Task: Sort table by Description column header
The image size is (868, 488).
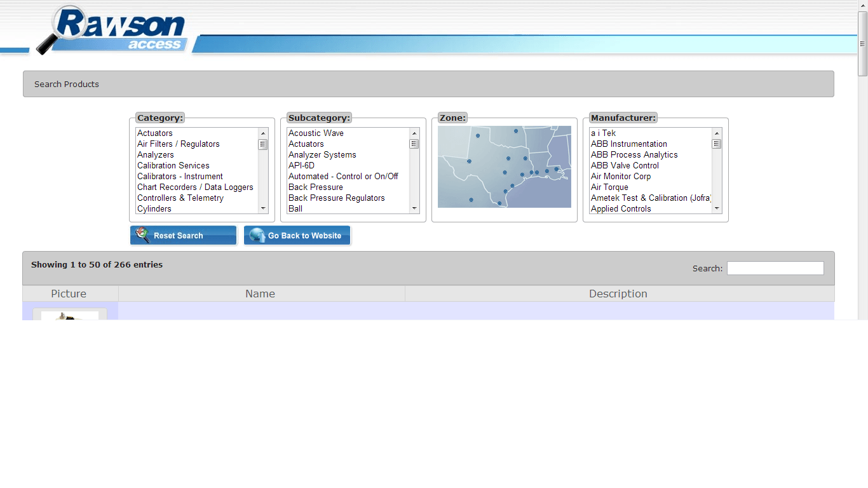Action: (618, 294)
